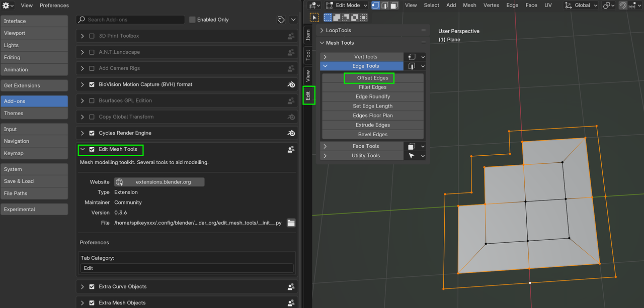Open the extensions.blender.org website link

click(159, 182)
